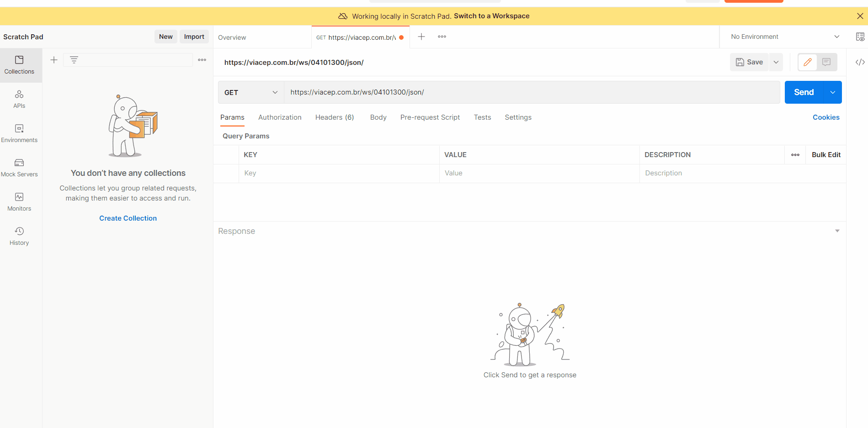
Task: Click the plus icon to create new collection
Action: pos(54,60)
